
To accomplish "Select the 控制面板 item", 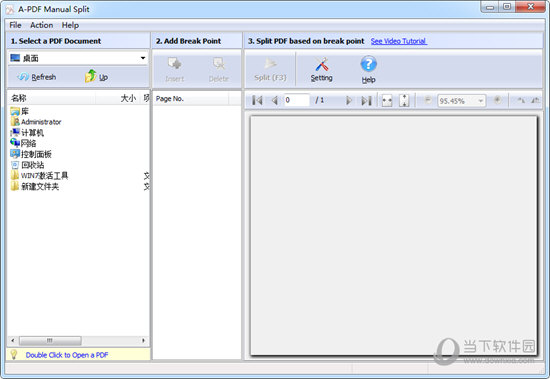I will pos(31,154).
